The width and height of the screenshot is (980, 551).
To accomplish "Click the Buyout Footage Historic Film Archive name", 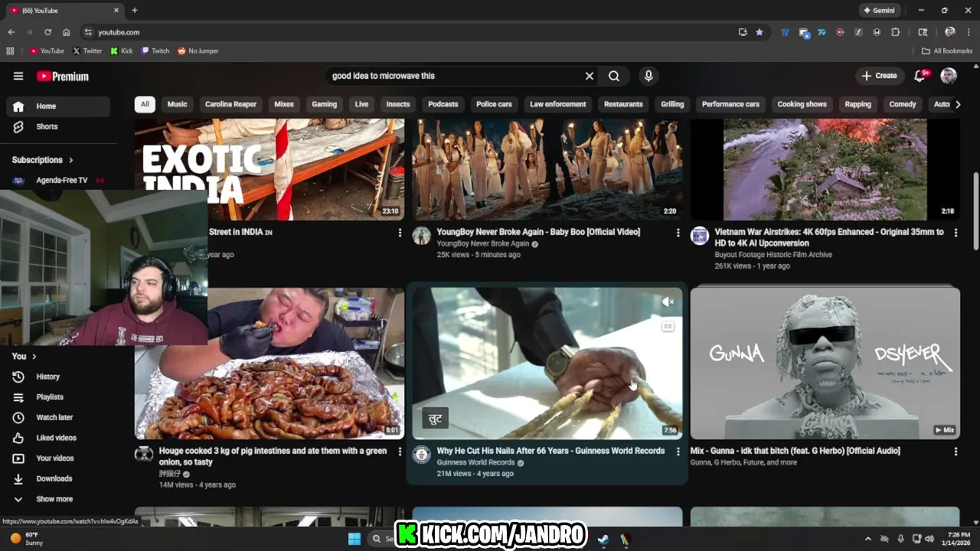I will 773,255.
